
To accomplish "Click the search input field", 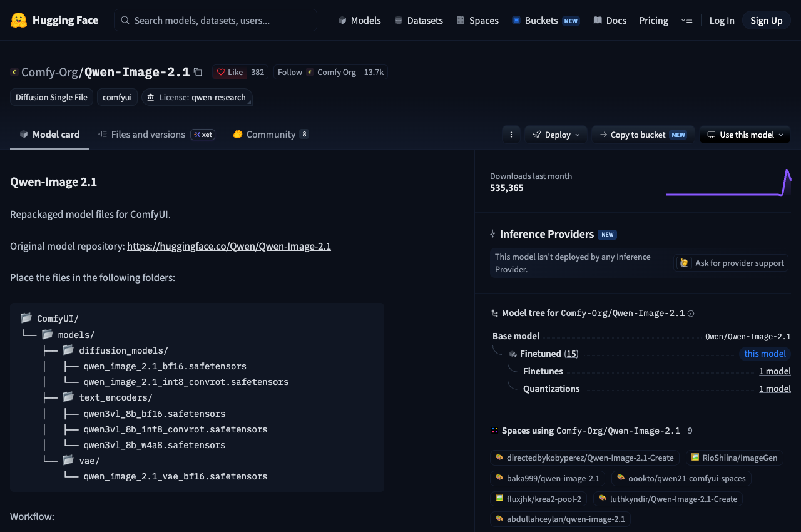I will [215, 20].
